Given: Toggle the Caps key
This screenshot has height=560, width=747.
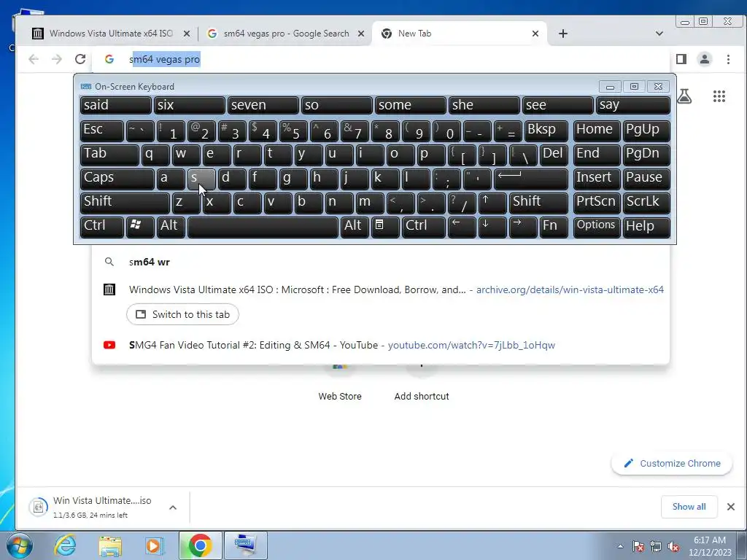Looking at the screenshot, I should (x=117, y=179).
